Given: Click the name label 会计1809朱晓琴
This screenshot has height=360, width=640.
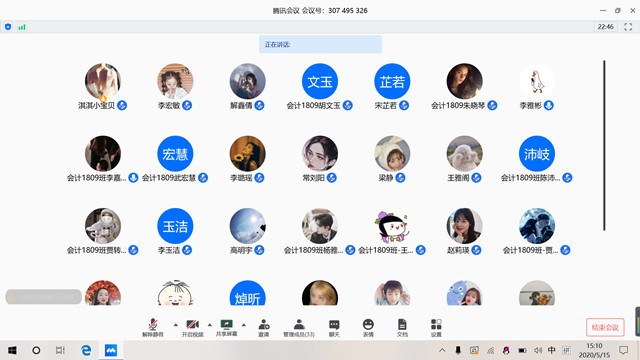Looking at the screenshot, I should click(x=458, y=105).
